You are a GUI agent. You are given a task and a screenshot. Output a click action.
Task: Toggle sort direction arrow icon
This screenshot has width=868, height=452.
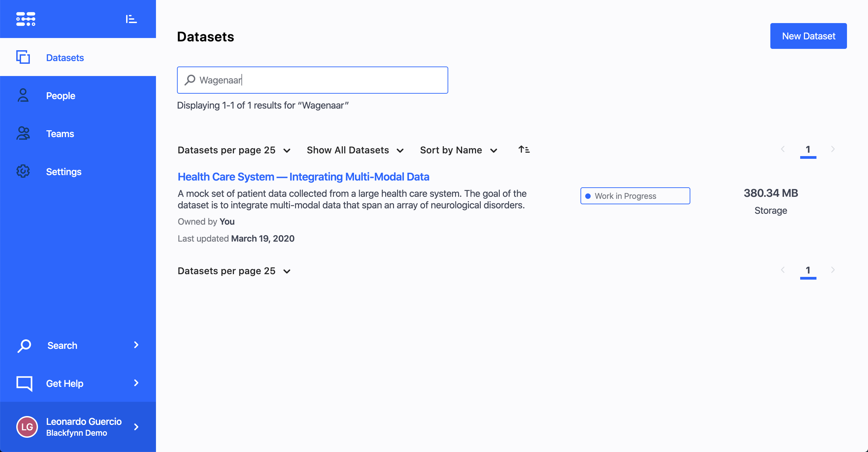[524, 149]
